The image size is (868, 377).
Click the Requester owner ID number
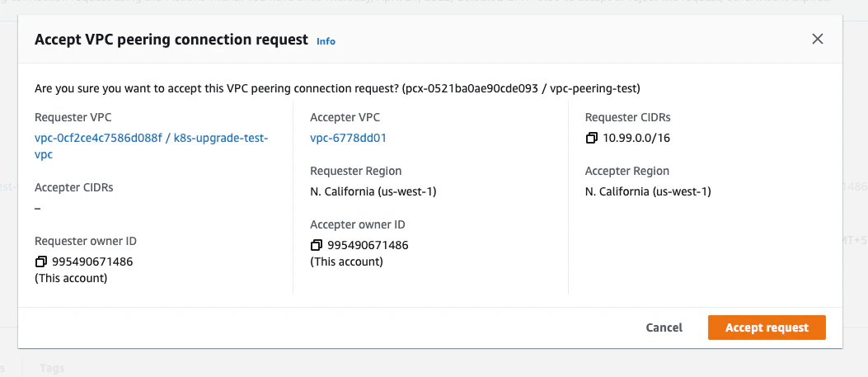91,262
